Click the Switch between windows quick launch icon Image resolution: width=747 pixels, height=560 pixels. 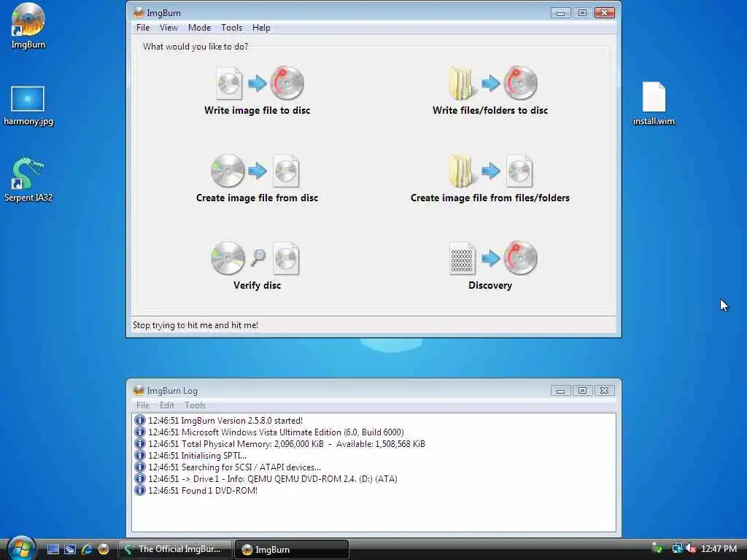click(70, 549)
